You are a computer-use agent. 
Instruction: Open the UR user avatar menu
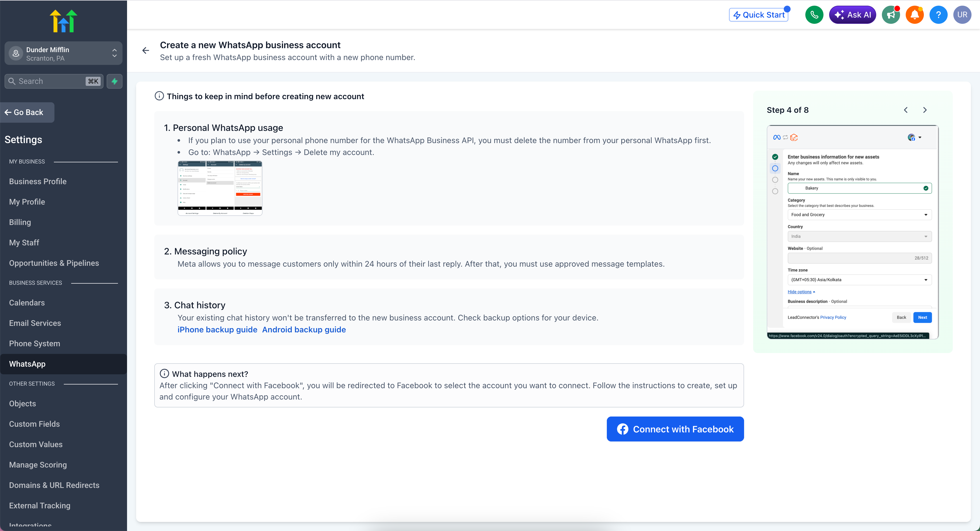point(962,15)
